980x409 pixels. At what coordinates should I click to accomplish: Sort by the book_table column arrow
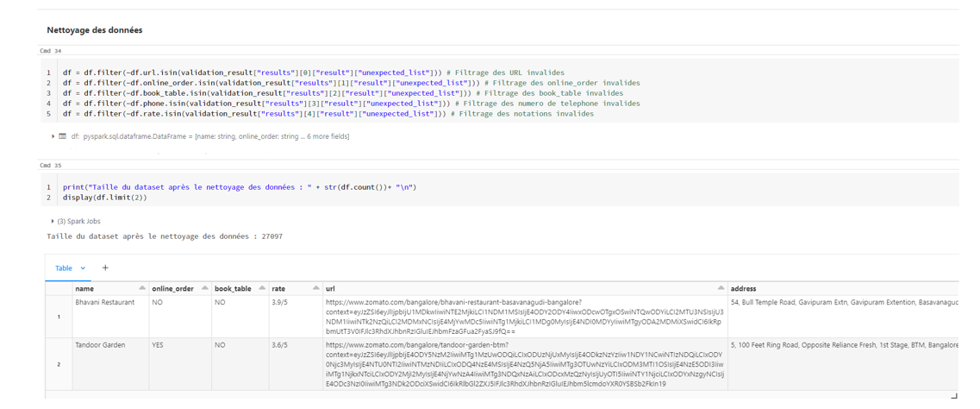point(261,288)
